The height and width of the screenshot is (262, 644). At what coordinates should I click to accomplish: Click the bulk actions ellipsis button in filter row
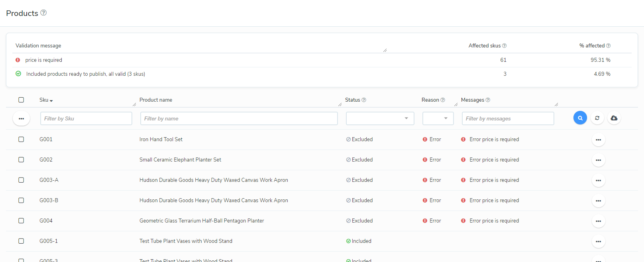(x=21, y=118)
